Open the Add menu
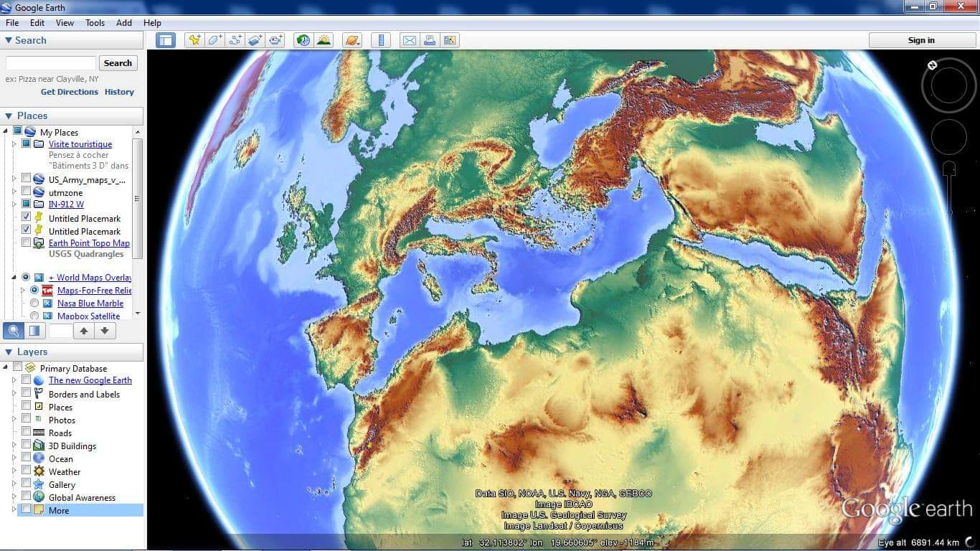Image resolution: width=980 pixels, height=551 pixels. (x=124, y=23)
